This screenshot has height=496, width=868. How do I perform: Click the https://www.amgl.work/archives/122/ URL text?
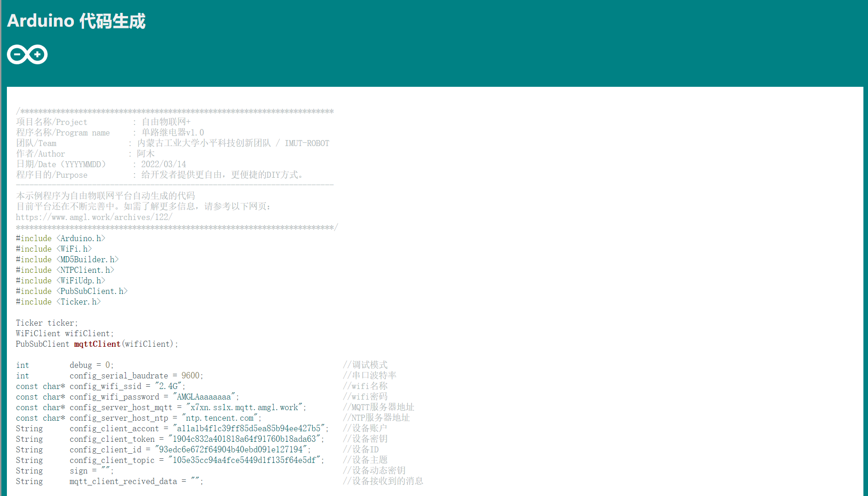pos(94,217)
